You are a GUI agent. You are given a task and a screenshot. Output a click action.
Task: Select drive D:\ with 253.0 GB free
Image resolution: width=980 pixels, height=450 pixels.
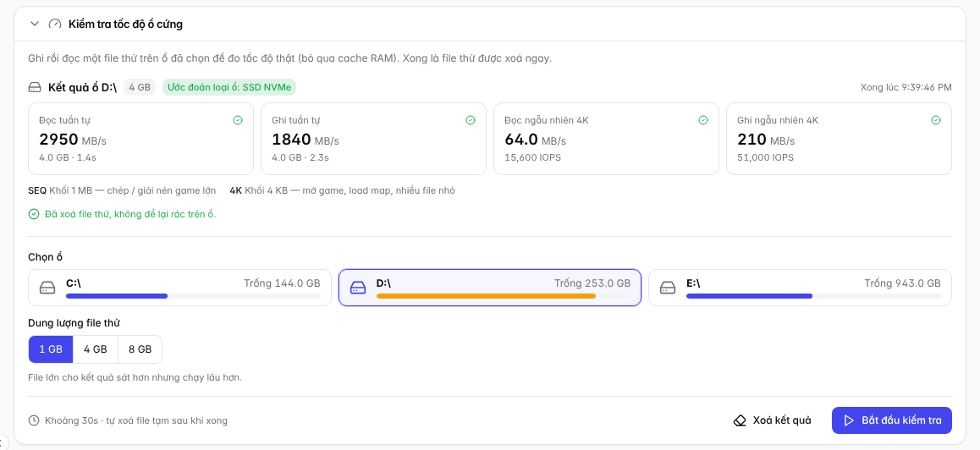[490, 288]
